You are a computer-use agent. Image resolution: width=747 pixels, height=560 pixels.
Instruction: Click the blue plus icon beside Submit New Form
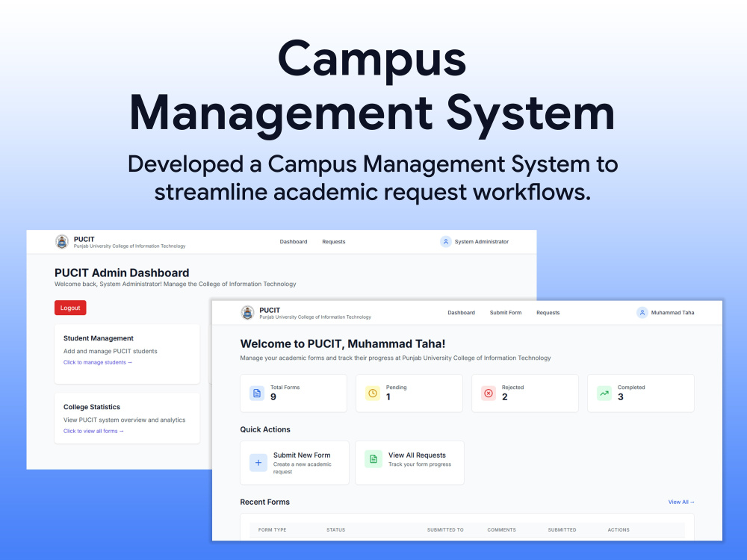click(258, 463)
